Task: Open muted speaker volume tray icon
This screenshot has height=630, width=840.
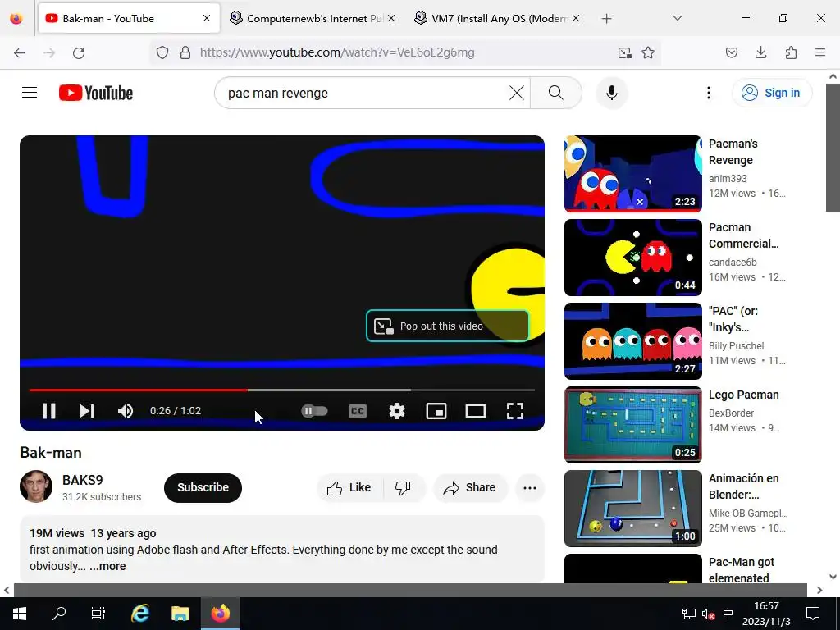Action: click(x=708, y=614)
